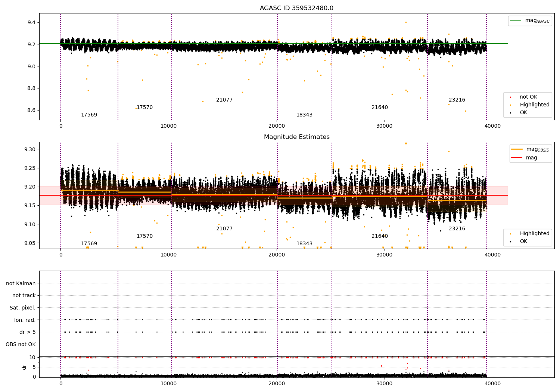
Task: Click the 10 tick on the dr axis
Action: pyautogui.click(x=32, y=358)
